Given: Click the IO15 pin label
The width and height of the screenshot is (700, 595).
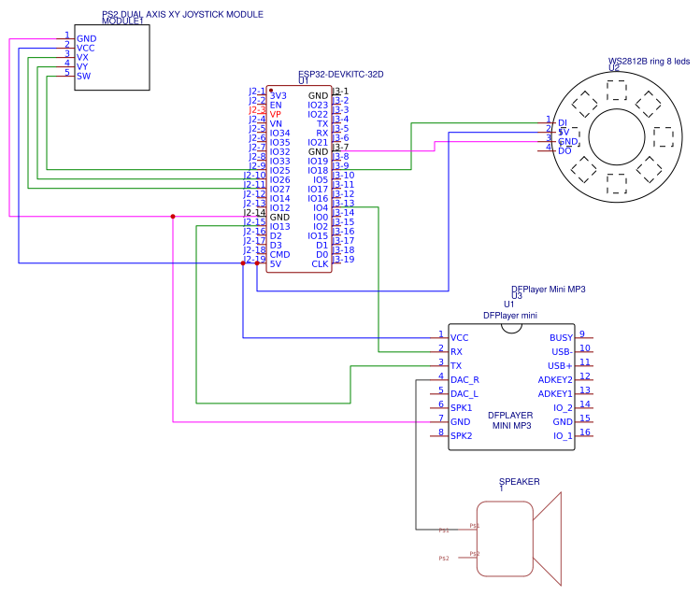Looking at the screenshot, I should (318, 236).
